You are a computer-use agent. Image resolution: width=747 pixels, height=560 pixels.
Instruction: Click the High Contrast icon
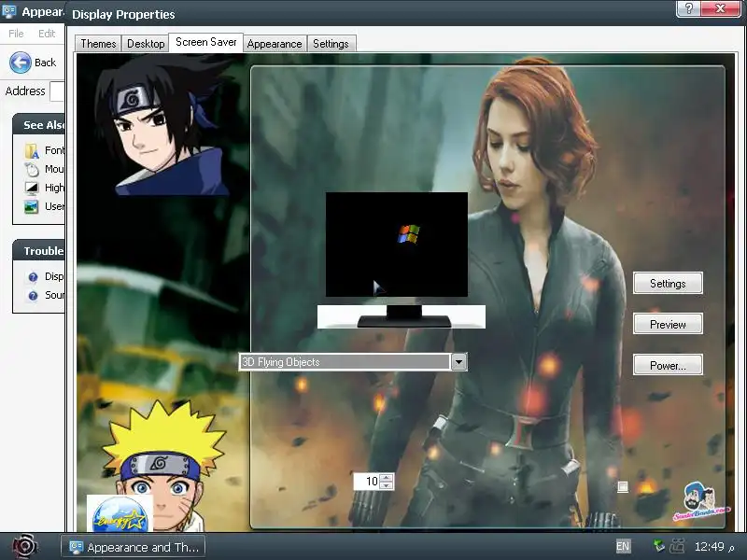pos(32,188)
